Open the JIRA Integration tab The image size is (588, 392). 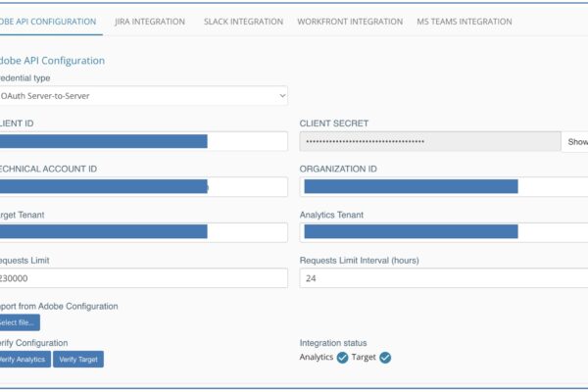tap(150, 22)
